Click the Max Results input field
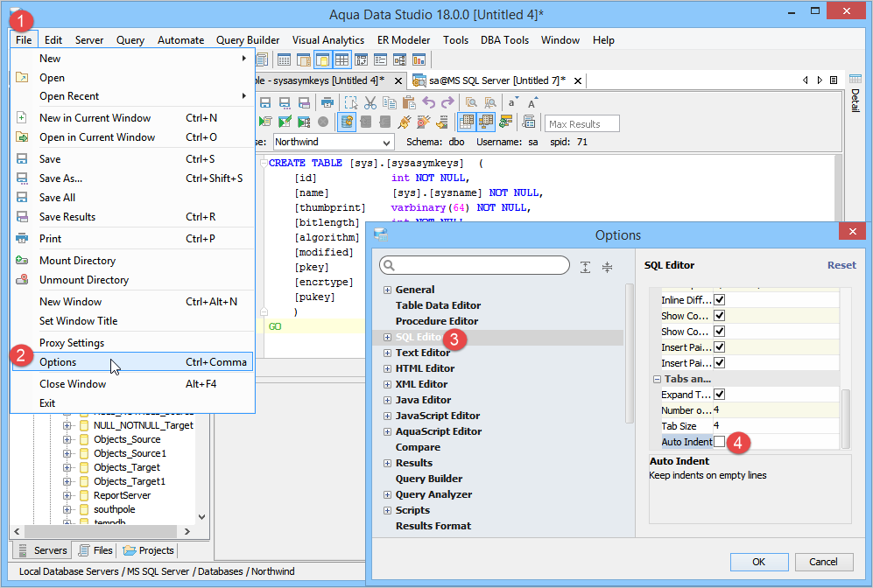The image size is (873, 588). tap(581, 123)
